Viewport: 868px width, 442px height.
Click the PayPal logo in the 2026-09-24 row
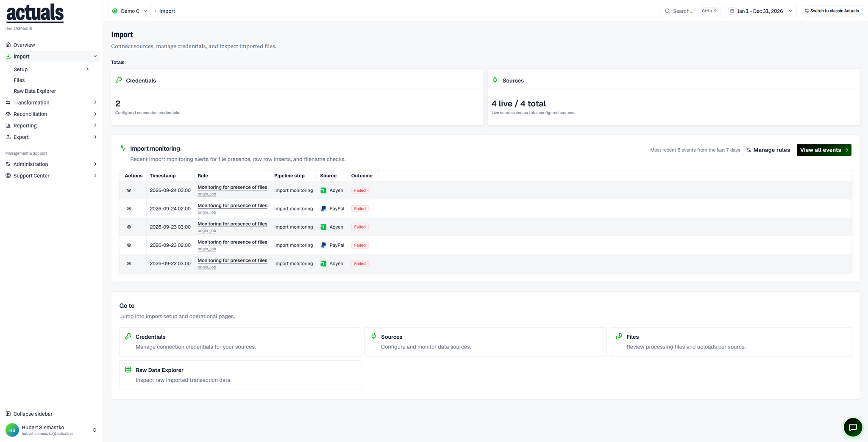[x=323, y=209]
